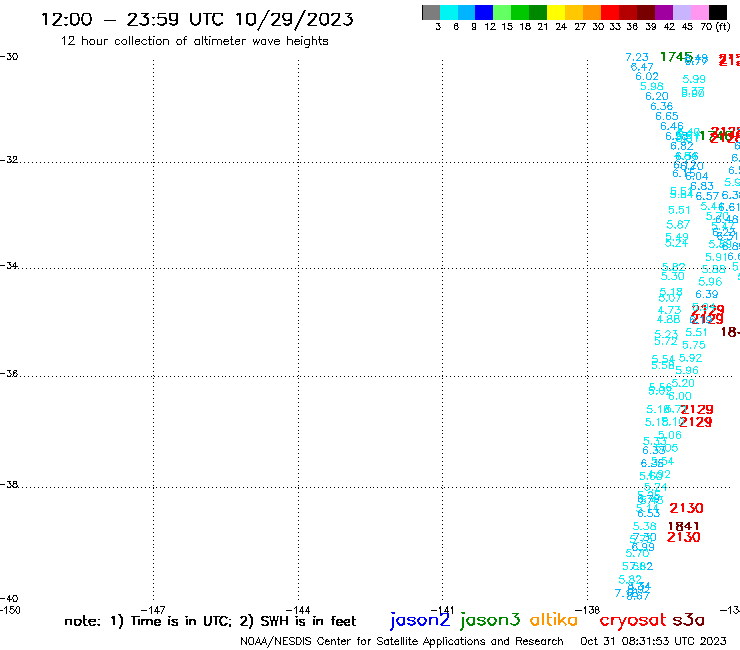Click the '5.88' wave height value
Viewport: 740px width, 650px height.
pyautogui.click(x=714, y=270)
